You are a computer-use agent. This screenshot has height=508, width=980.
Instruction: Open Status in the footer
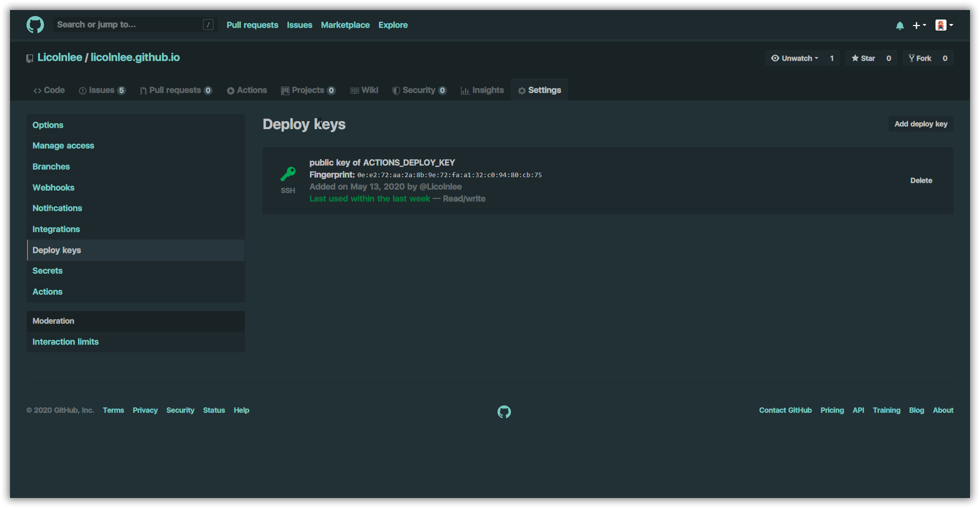point(214,410)
